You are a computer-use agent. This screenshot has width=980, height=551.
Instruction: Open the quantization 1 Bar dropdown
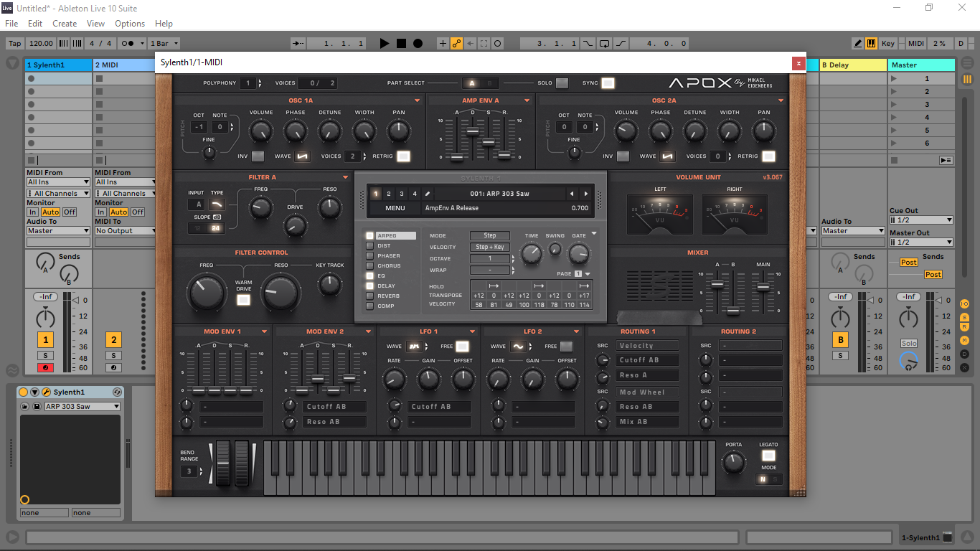pyautogui.click(x=164, y=44)
